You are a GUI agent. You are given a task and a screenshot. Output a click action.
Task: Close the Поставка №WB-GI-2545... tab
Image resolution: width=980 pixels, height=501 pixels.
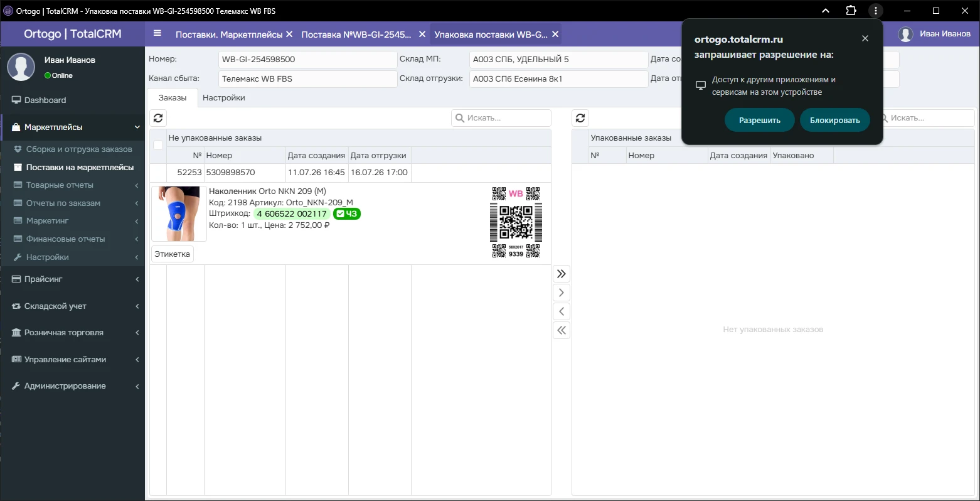422,35
